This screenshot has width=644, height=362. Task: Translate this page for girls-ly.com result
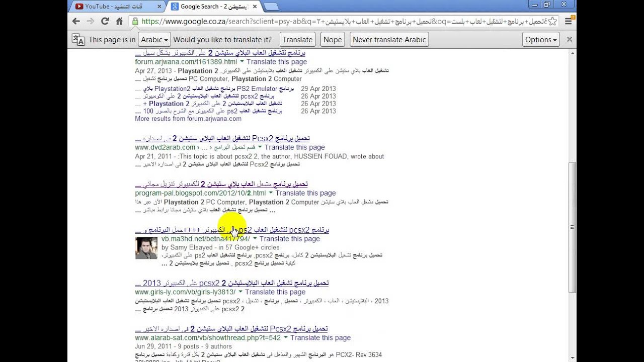275,292
